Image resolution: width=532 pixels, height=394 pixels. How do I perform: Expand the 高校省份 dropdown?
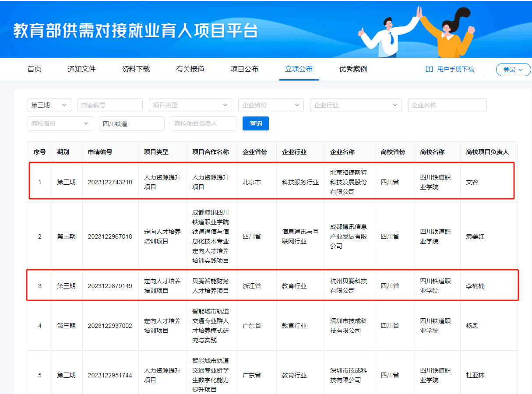(x=60, y=123)
